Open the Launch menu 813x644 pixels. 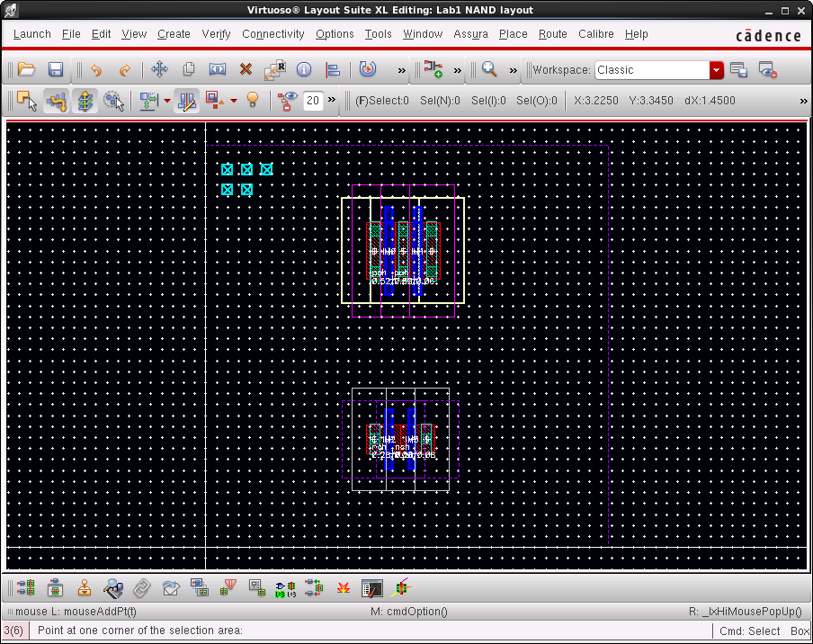(x=32, y=33)
